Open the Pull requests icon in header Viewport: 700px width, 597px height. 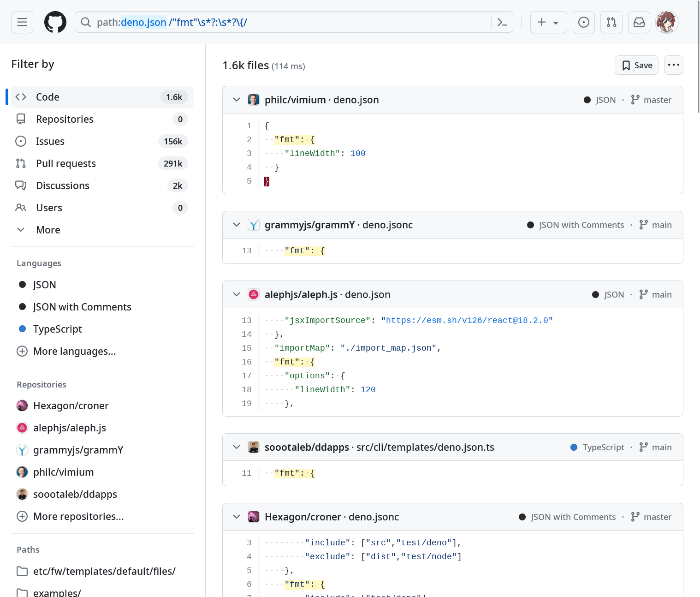pyautogui.click(x=611, y=22)
